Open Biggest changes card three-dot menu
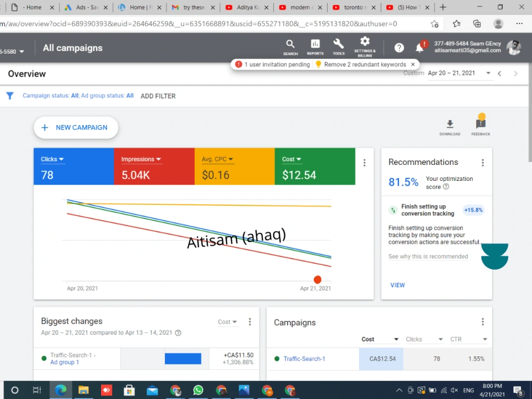This screenshot has width=532, height=399. (x=250, y=322)
